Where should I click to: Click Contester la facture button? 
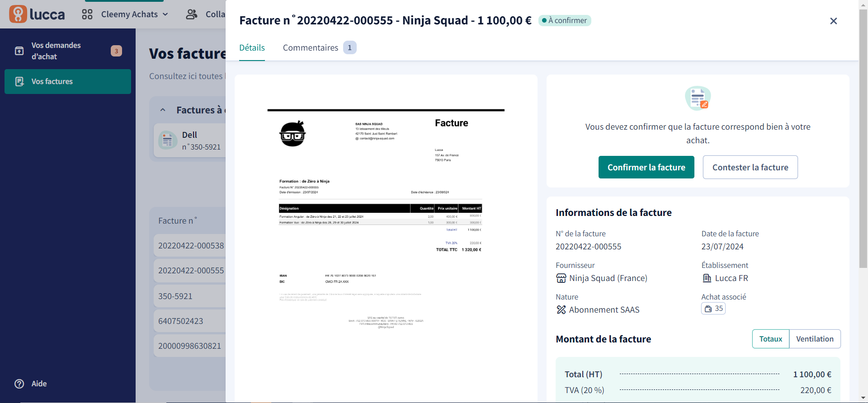coord(750,167)
